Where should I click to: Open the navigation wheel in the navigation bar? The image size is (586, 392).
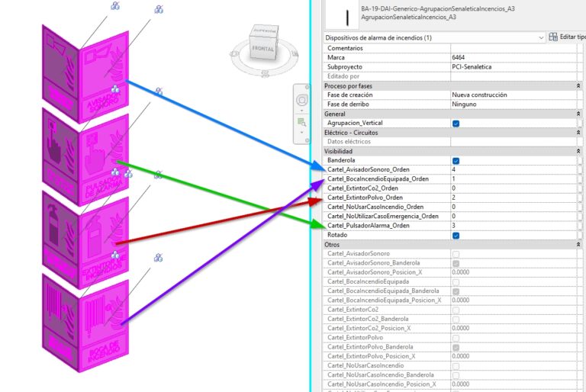(302, 101)
